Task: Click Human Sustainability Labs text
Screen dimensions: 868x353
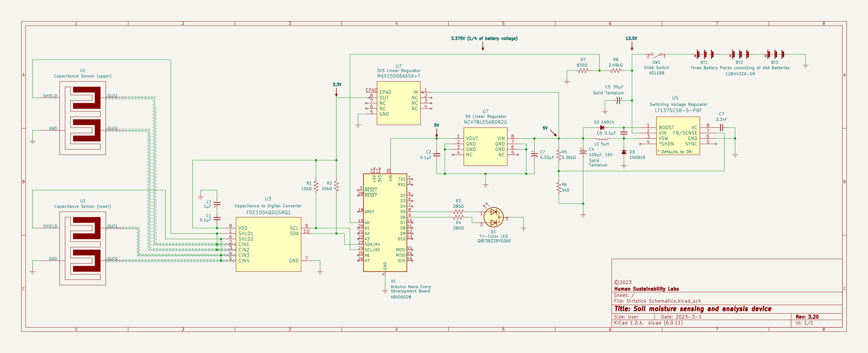Action: [x=646, y=289]
